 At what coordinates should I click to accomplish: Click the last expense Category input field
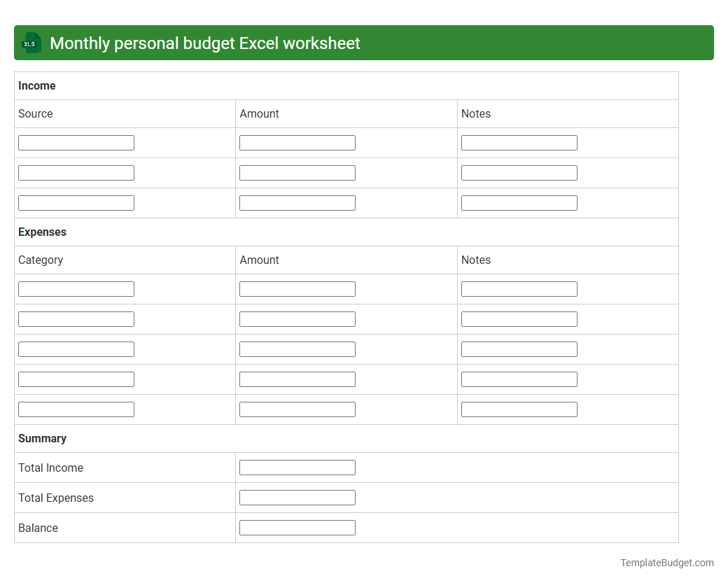(76, 409)
